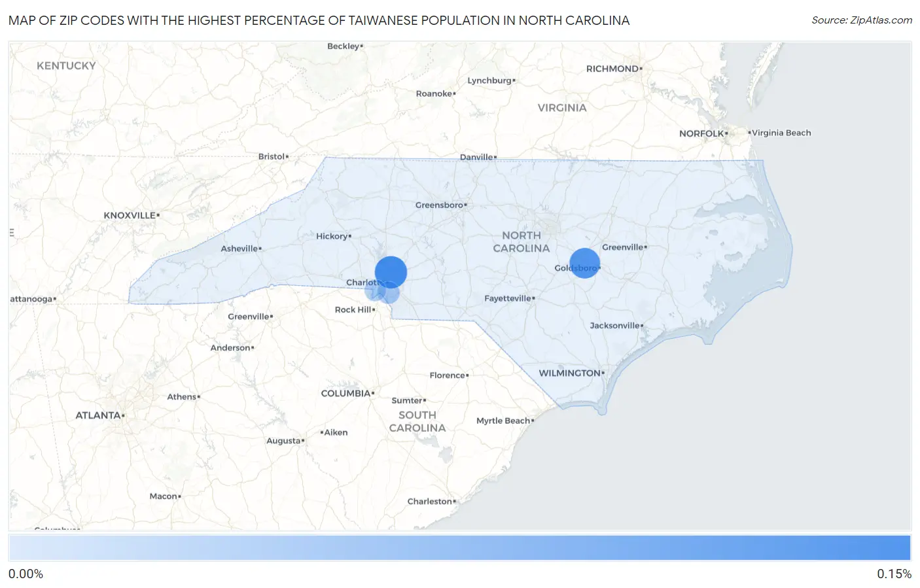Click the 0.15% legend maximum label
This screenshot has width=920, height=588.
[894, 574]
